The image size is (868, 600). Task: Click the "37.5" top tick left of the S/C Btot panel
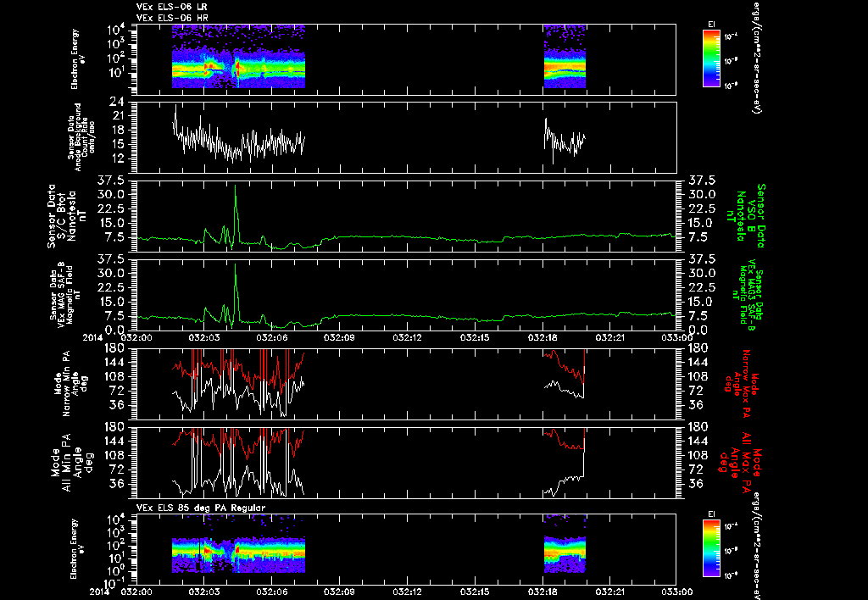[x=113, y=181]
